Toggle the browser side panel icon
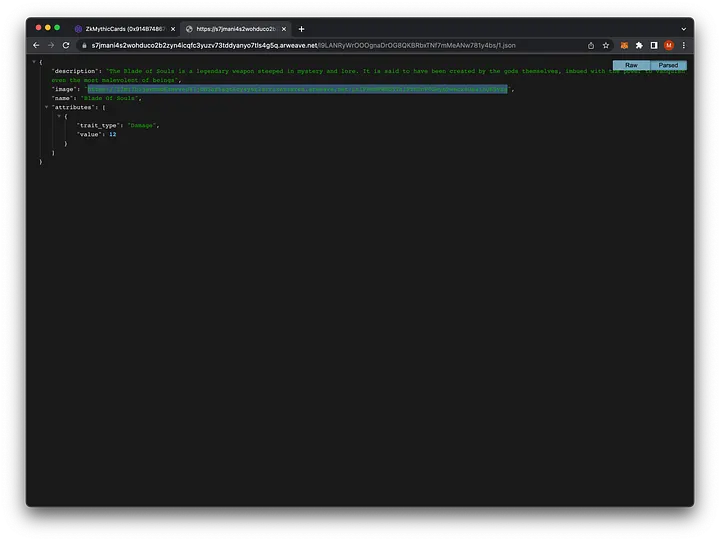 click(654, 45)
